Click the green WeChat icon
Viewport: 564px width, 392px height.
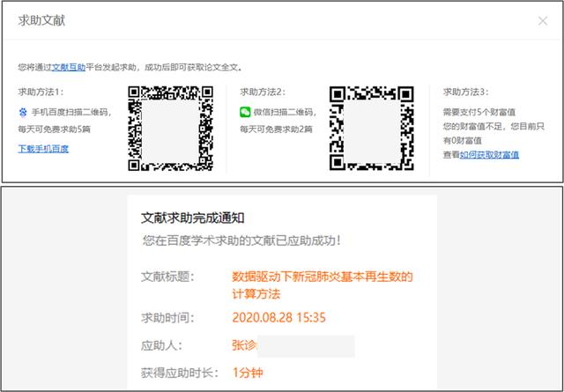pyautogui.click(x=245, y=113)
